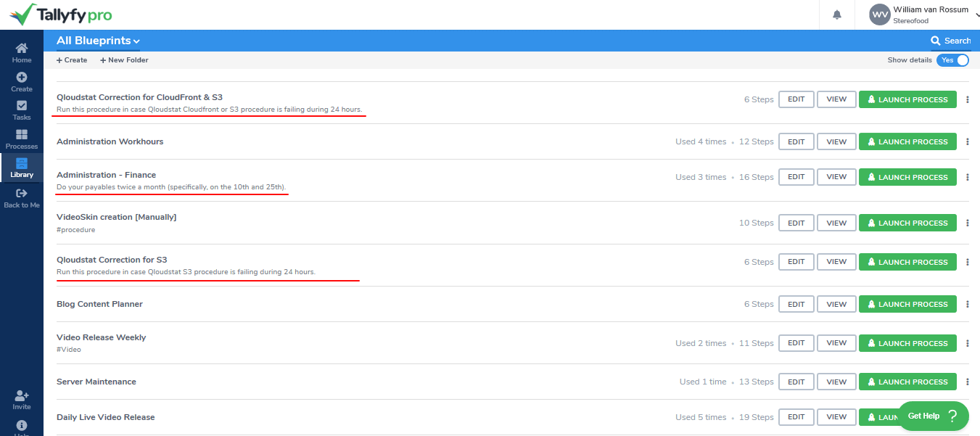Edit Qloudstat Correction for CloudFront & S3

pyautogui.click(x=796, y=99)
